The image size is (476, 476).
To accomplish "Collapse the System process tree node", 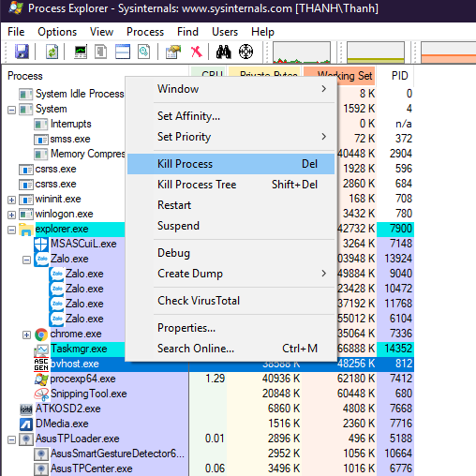I will coord(11,110).
